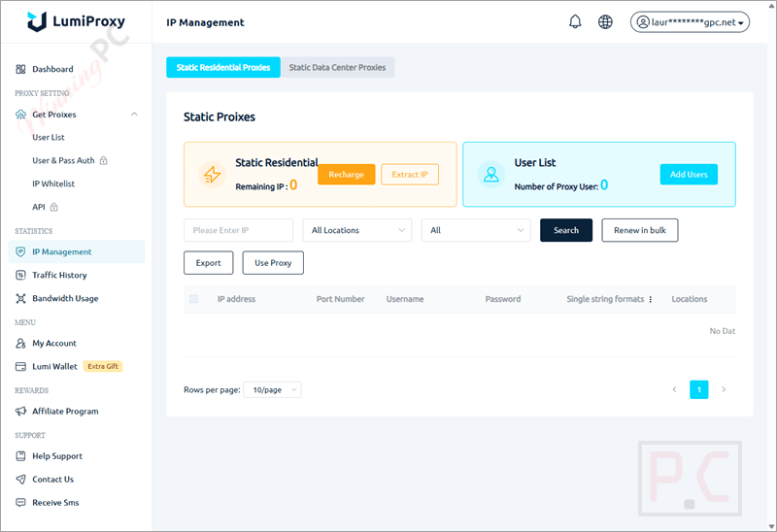Go to previous page arrow
The height and width of the screenshot is (532, 777).
point(674,389)
